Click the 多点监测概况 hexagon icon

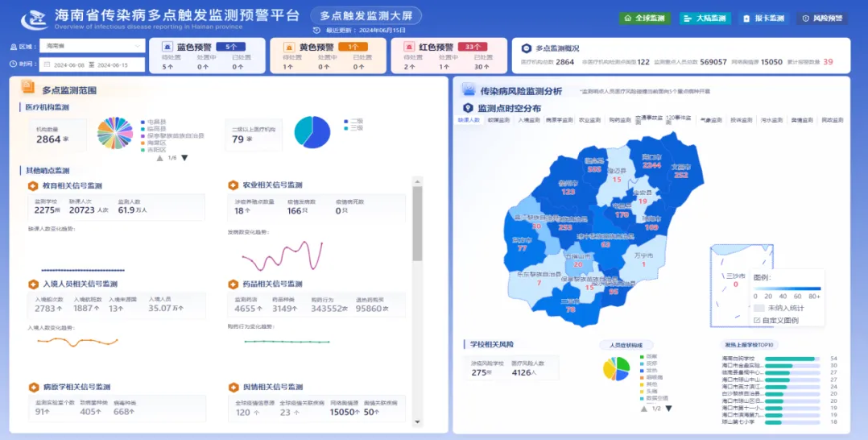click(x=527, y=48)
